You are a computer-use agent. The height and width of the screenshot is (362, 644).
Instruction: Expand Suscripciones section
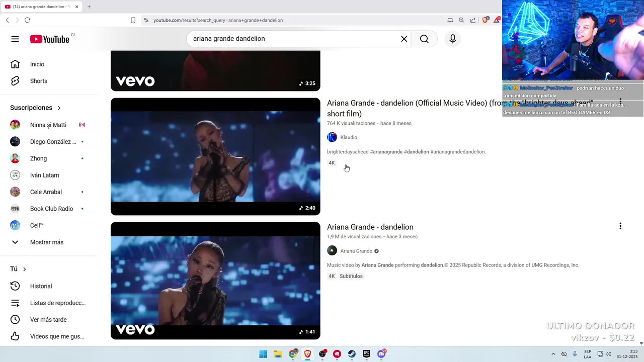pyautogui.click(x=35, y=108)
